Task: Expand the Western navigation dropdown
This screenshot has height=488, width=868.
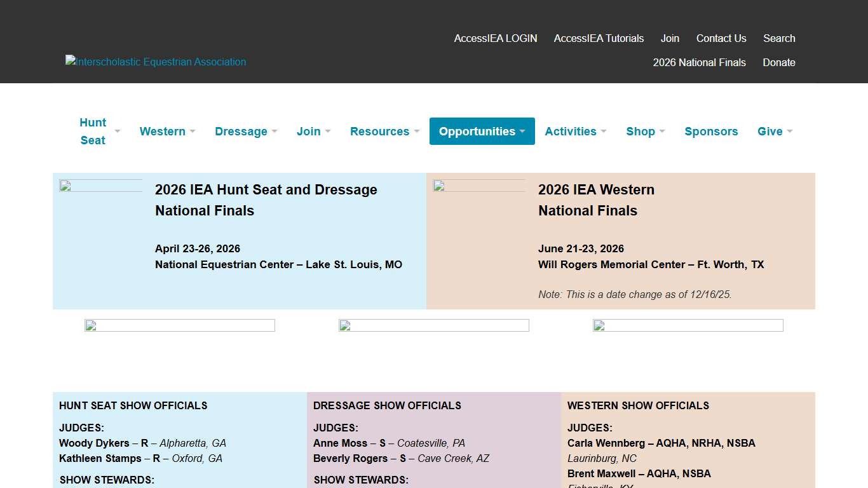Action: pos(167,132)
